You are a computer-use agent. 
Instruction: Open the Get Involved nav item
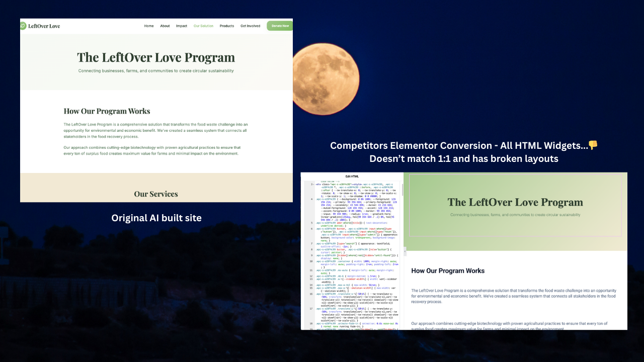(x=251, y=26)
